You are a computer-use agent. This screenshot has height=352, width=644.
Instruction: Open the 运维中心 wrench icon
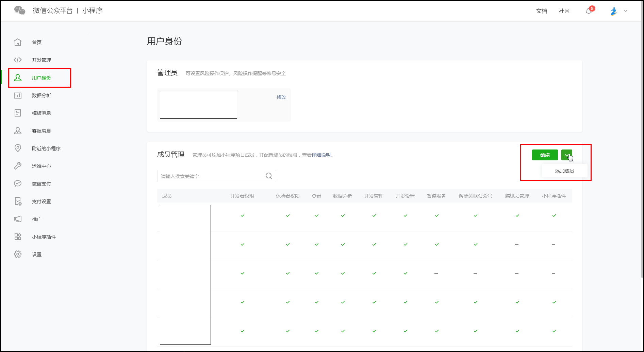(x=18, y=166)
